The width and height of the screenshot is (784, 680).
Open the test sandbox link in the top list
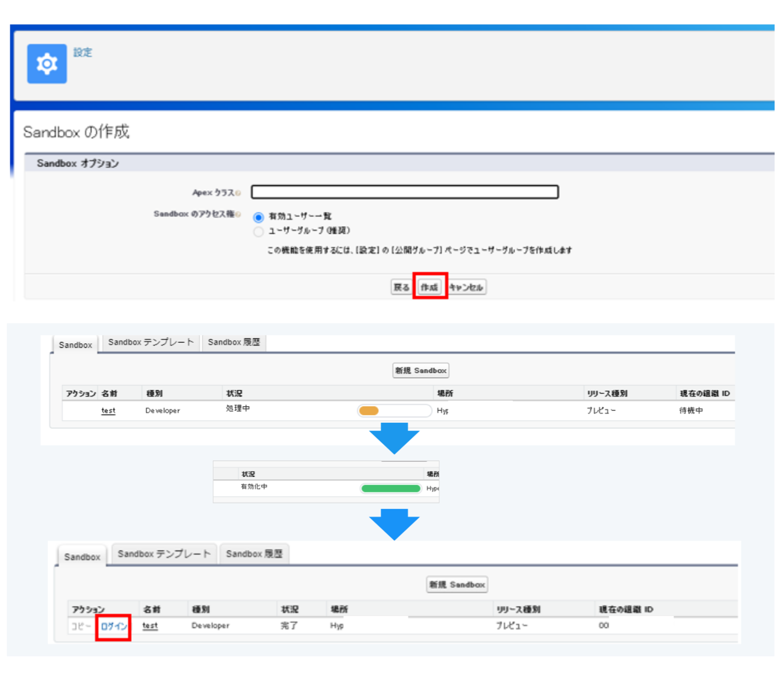(x=108, y=411)
